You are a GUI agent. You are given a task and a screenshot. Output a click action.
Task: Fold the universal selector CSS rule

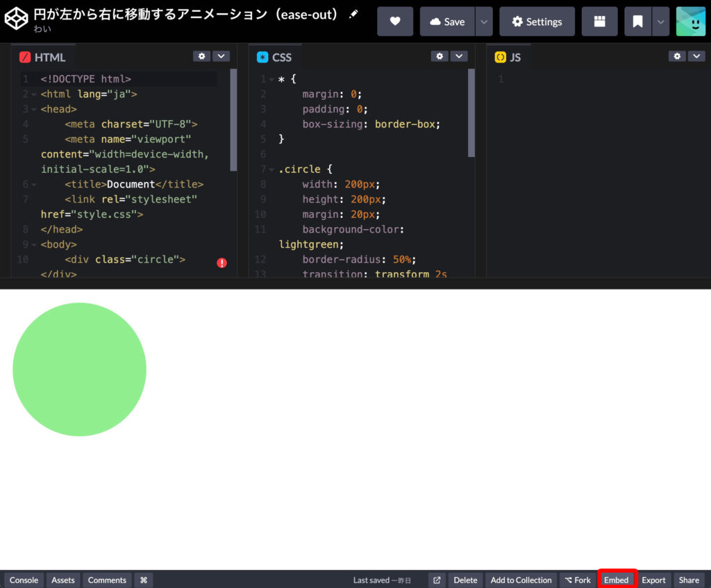[x=271, y=79]
